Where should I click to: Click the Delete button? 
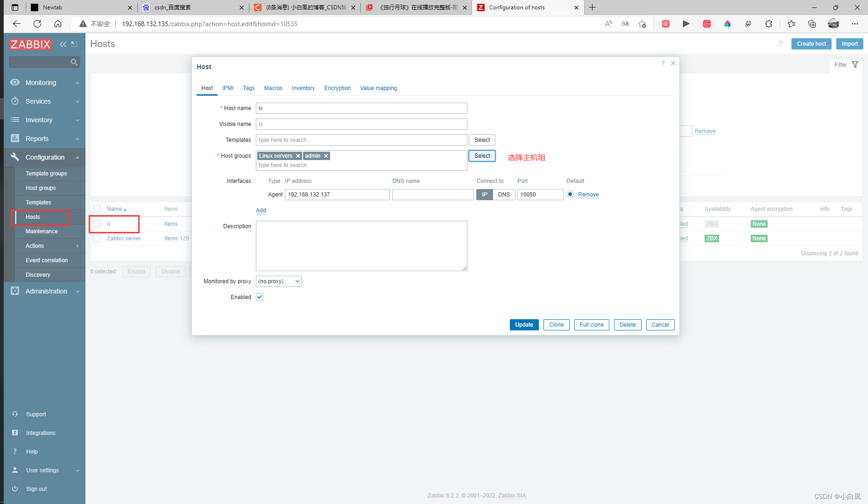coord(628,325)
